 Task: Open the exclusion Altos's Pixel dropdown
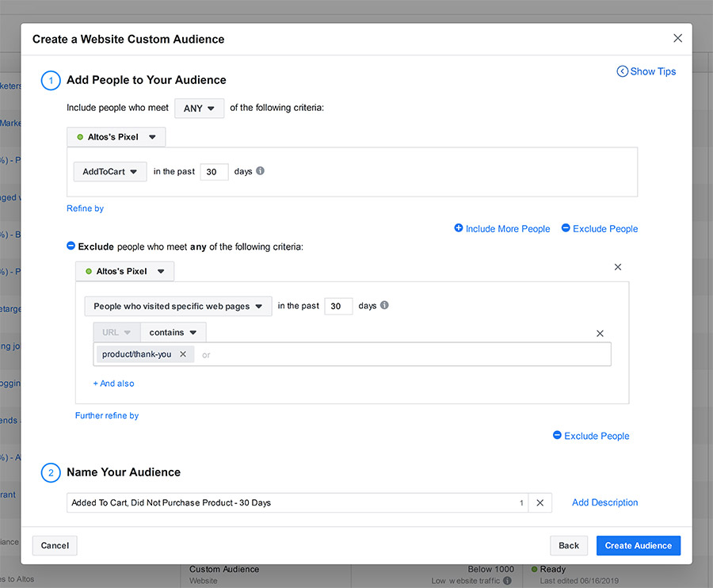click(x=125, y=271)
